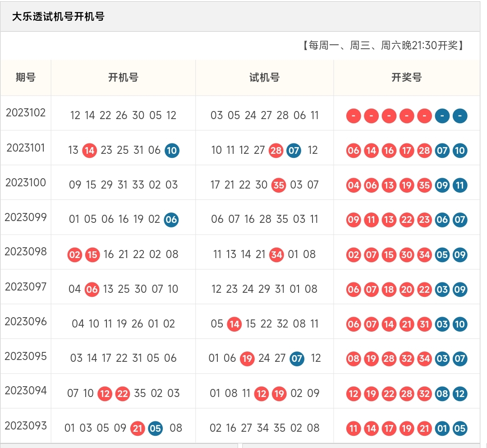Click blue ball 07 in 2023101 试机号

pos(294,151)
